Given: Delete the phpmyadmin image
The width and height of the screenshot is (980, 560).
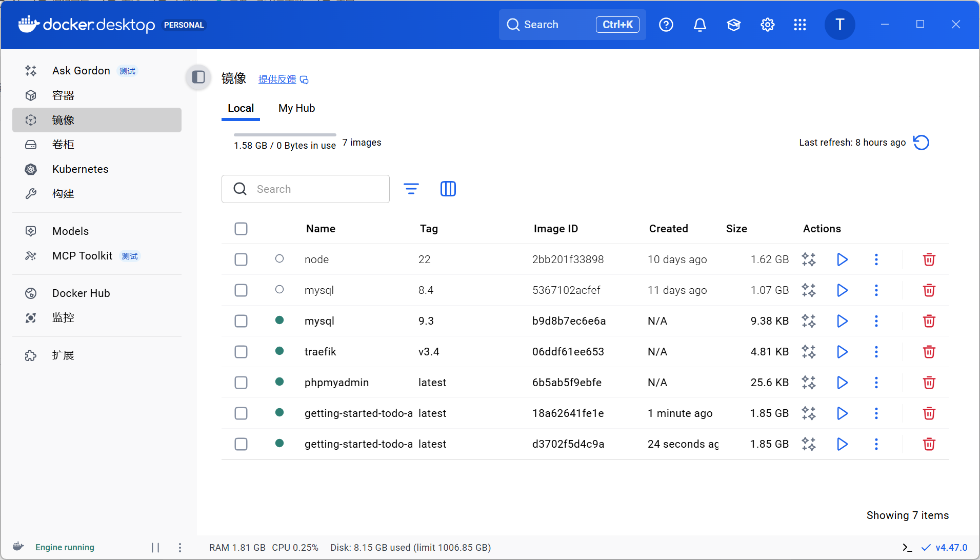Looking at the screenshot, I should 929,383.
